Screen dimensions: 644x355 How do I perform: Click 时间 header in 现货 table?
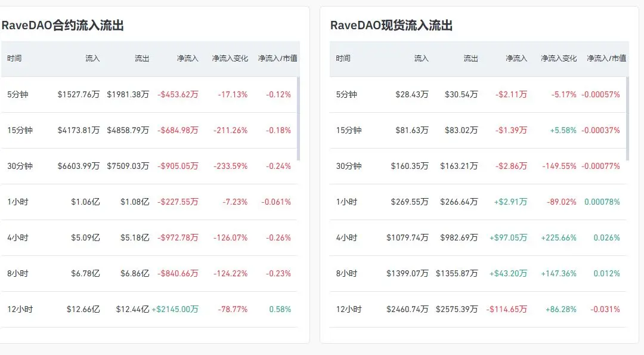tap(343, 58)
